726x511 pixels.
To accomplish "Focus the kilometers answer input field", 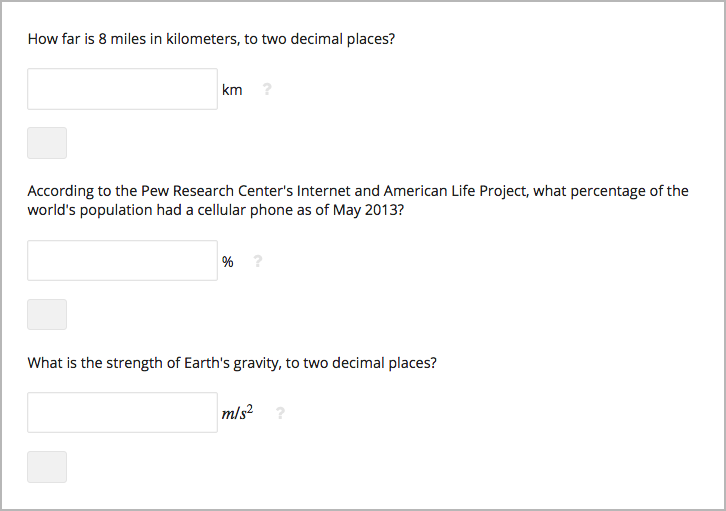I will pyautogui.click(x=122, y=89).
